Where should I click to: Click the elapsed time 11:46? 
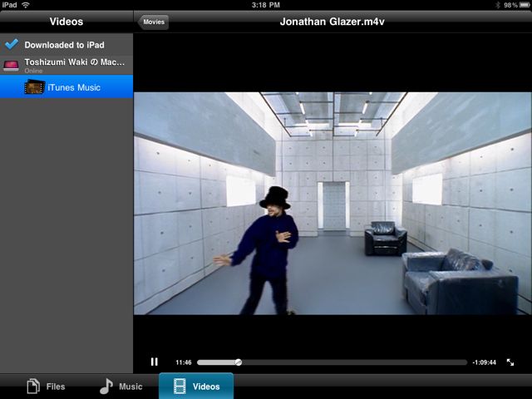click(x=184, y=362)
